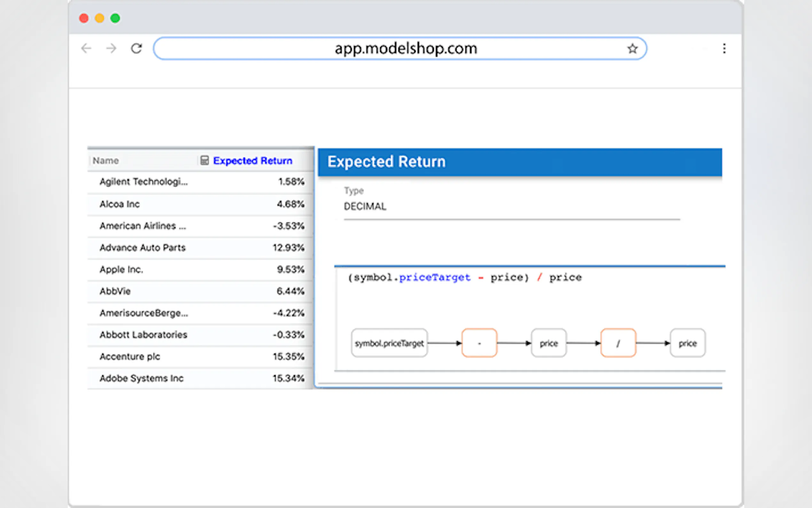Open the browser three-dot menu
The image size is (812, 508).
tap(724, 49)
